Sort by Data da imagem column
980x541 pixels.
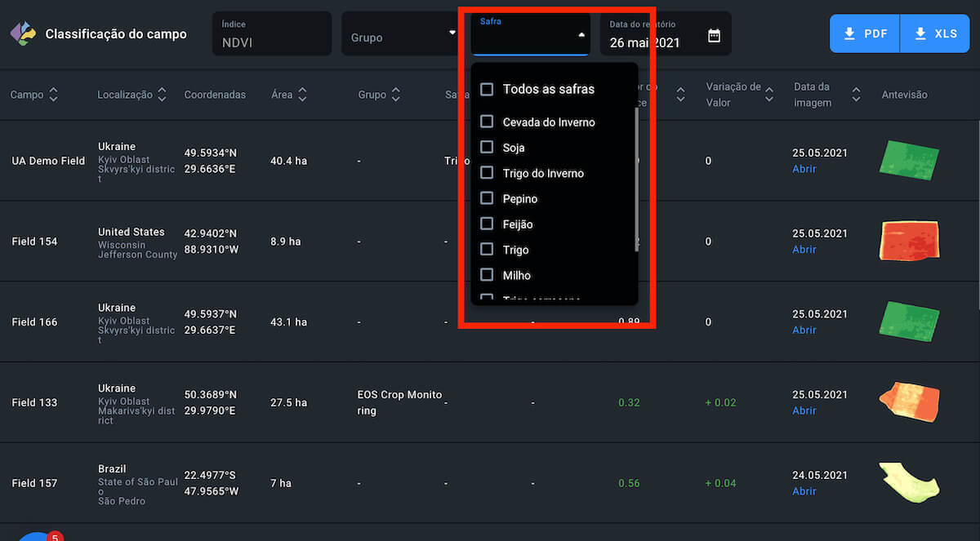point(856,95)
